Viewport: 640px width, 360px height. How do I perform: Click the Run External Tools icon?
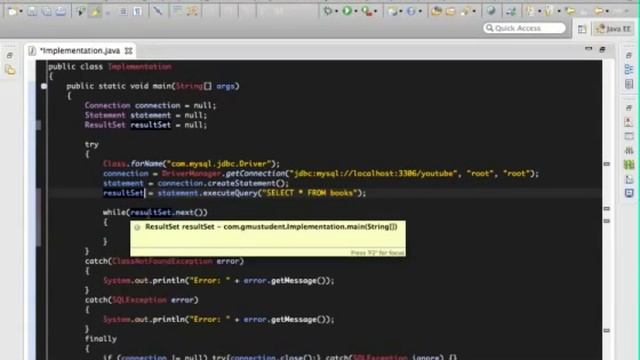point(367,11)
